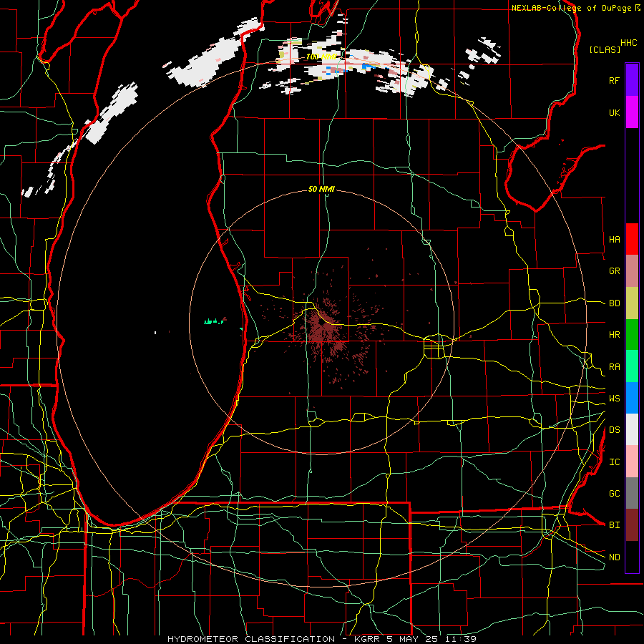Click the 'HR' legend label
This screenshot has width=644, height=644.
click(x=614, y=335)
